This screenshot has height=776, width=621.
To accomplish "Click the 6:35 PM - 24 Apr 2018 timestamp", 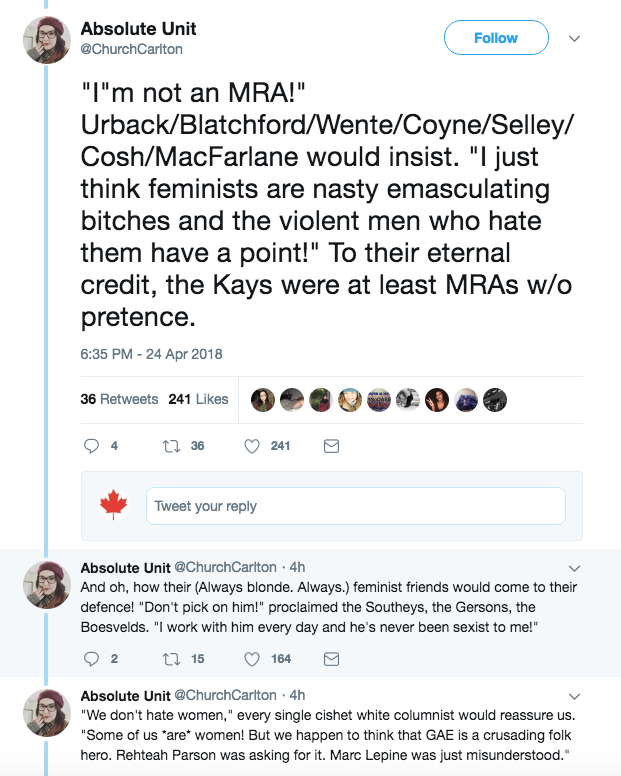I will [x=151, y=354].
